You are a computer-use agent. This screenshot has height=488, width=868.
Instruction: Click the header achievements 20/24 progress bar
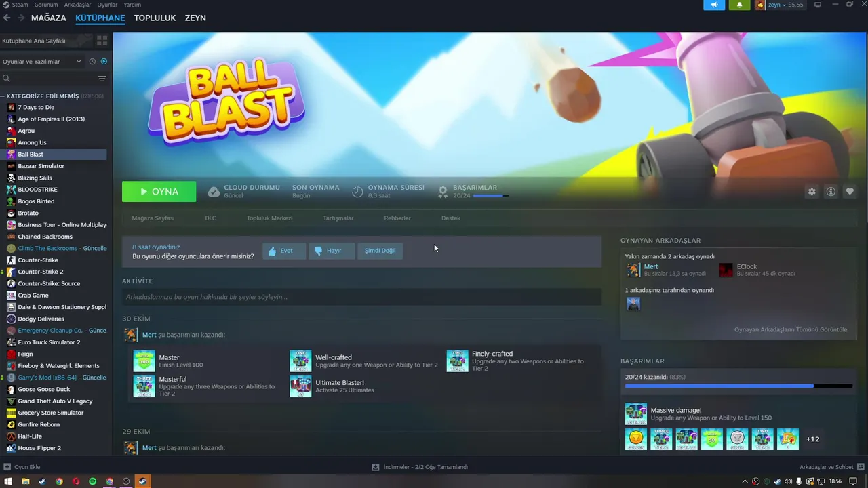[491, 196]
